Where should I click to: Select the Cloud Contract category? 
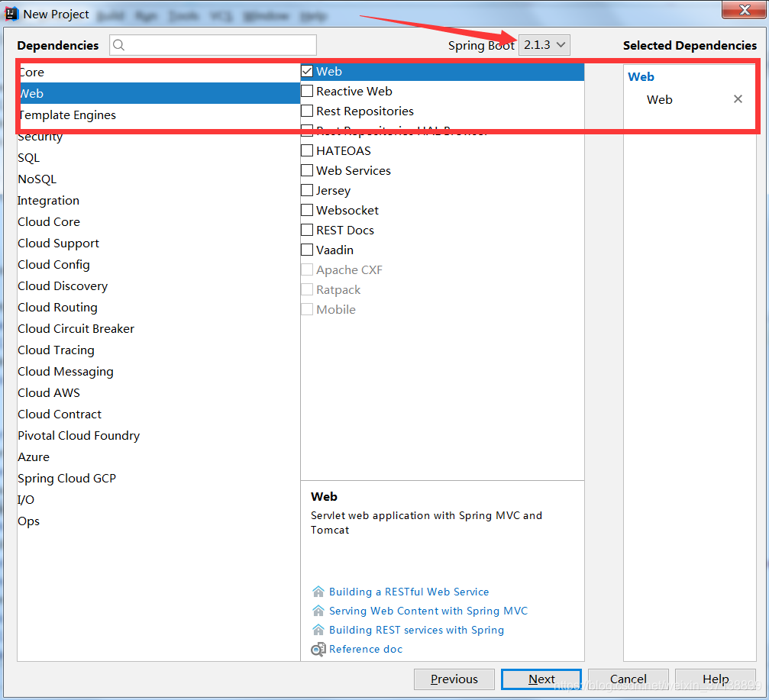point(158,415)
